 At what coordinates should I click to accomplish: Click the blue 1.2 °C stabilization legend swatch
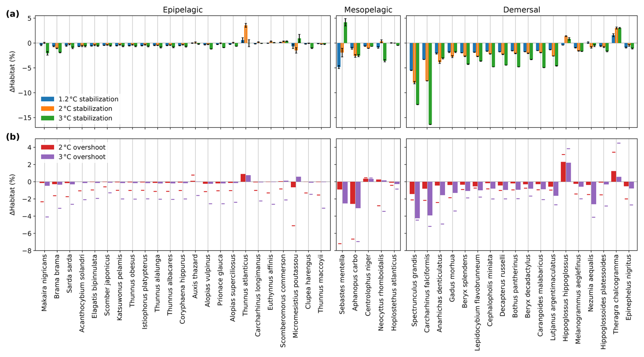coord(47,99)
